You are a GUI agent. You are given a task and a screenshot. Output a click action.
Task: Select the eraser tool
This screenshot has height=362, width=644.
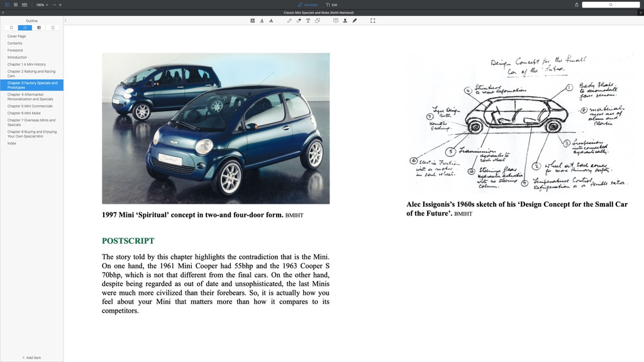click(299, 21)
